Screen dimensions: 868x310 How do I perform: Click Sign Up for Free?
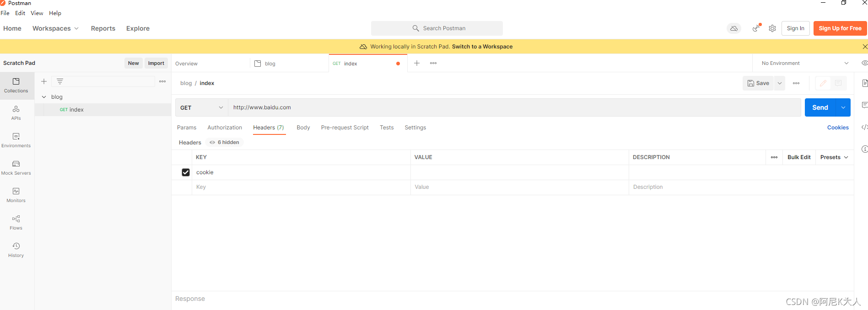[840, 28]
